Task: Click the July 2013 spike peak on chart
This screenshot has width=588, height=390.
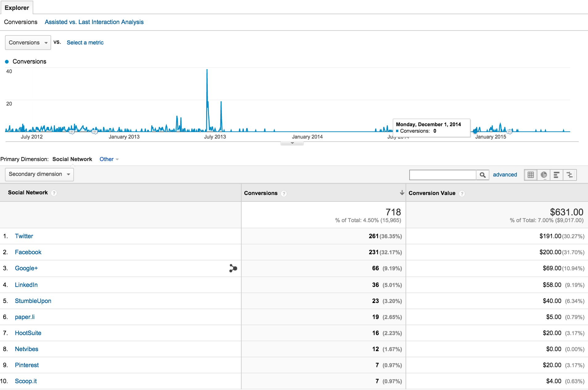Action: [207, 70]
